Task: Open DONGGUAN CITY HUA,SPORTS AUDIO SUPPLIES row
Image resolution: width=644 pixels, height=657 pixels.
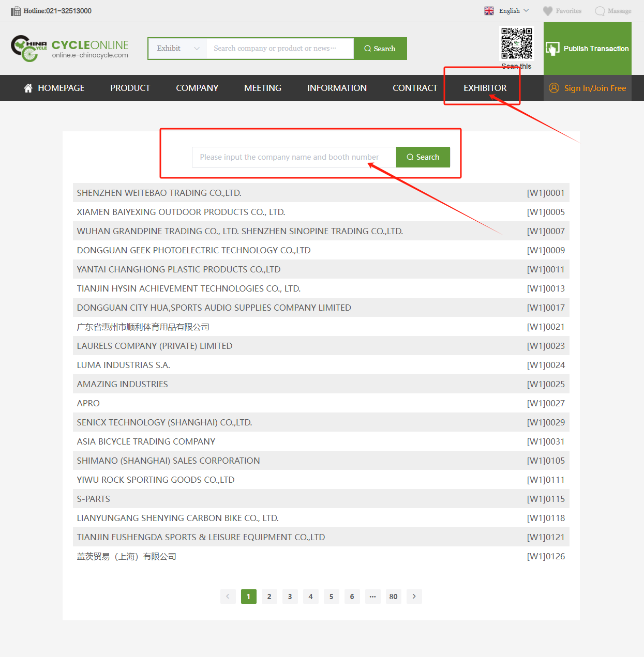Action: coord(321,308)
